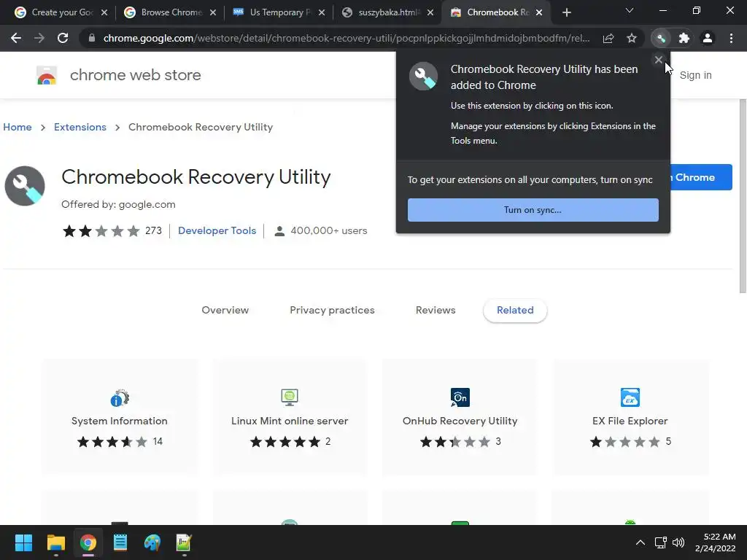Click the address bar URL

click(347, 38)
